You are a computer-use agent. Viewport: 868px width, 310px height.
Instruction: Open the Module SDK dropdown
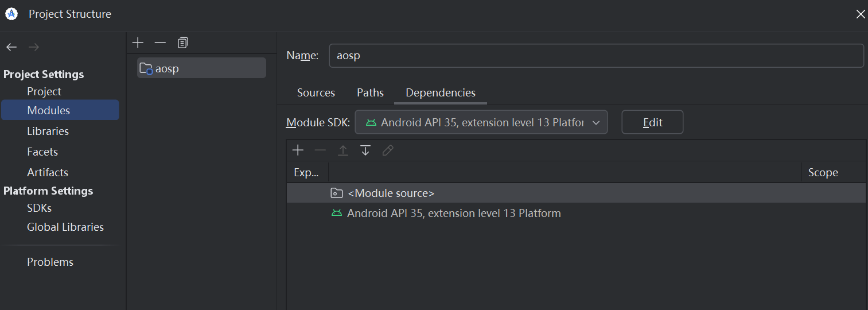(x=481, y=122)
